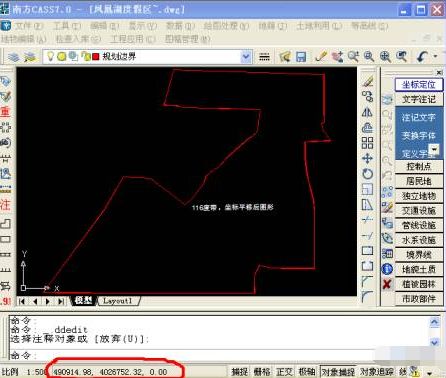
Task: Click the first-tab navigation arrow
Action: click(22, 301)
